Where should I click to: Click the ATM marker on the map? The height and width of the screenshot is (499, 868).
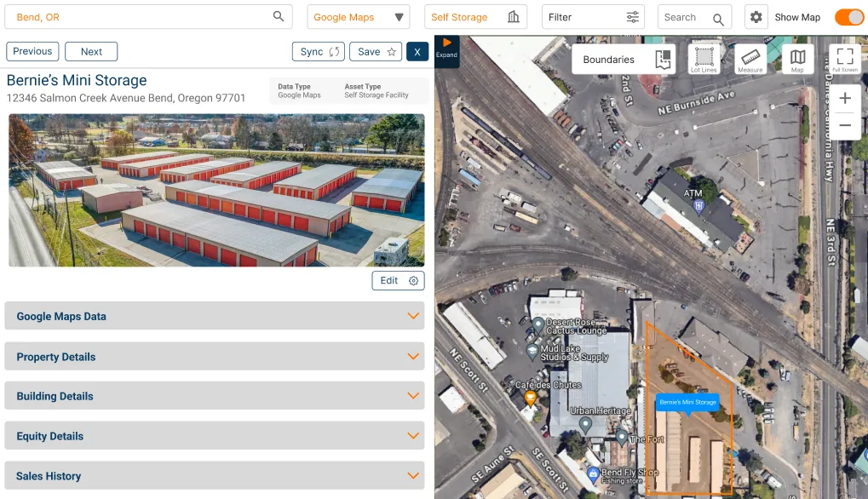[x=698, y=207]
